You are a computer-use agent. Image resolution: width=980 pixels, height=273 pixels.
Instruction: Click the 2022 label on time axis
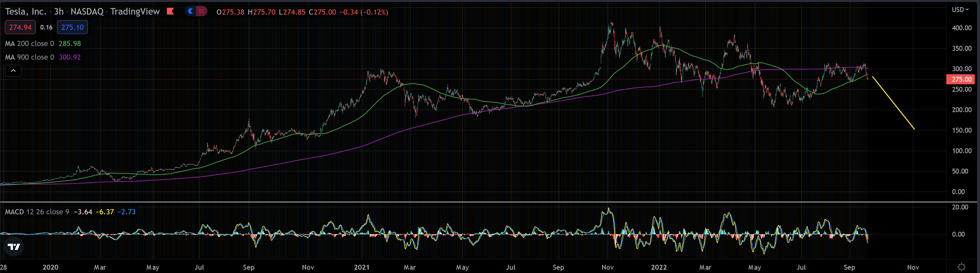(659, 267)
